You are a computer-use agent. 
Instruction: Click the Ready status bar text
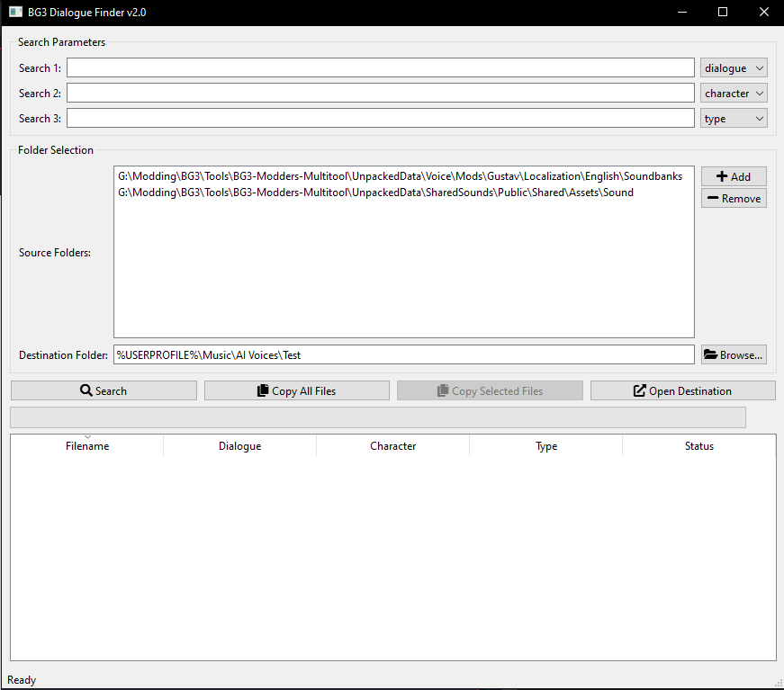(22, 680)
